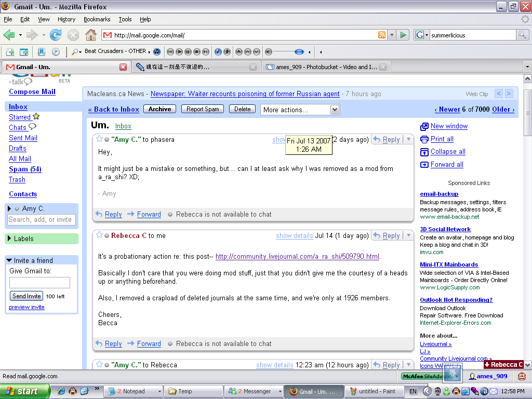
Task: Star the Rebecca C message
Action: coord(99,235)
